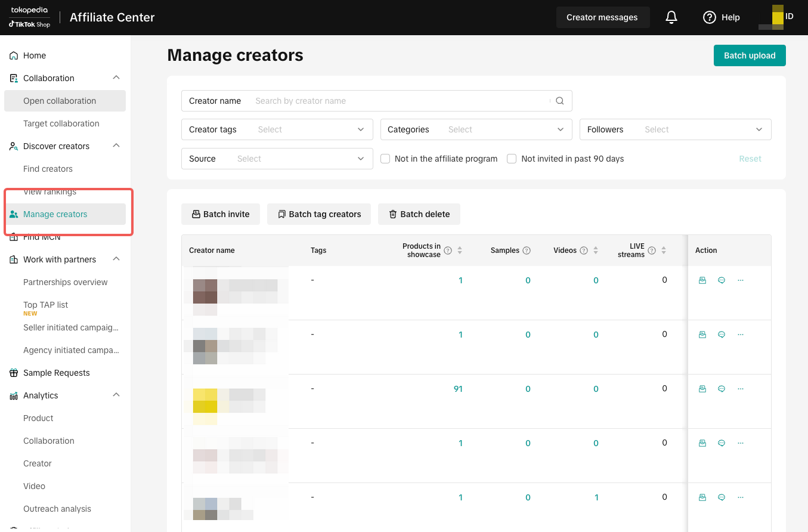The image size is (808, 532).
Task: Type in the Search by creator name field
Action: coord(400,101)
